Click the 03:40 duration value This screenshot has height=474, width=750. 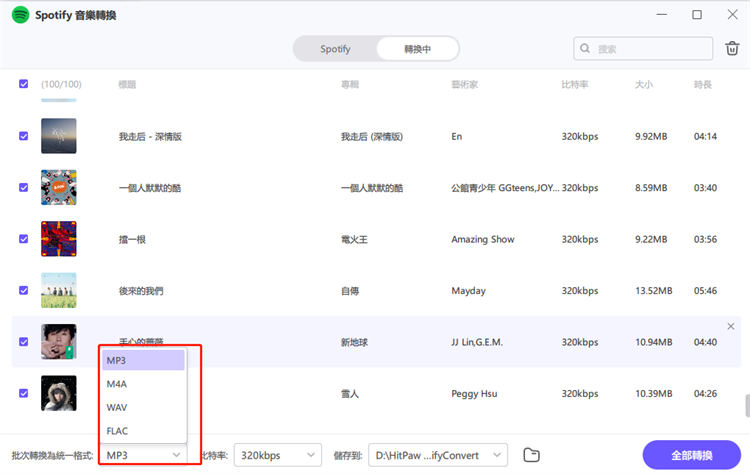(705, 187)
